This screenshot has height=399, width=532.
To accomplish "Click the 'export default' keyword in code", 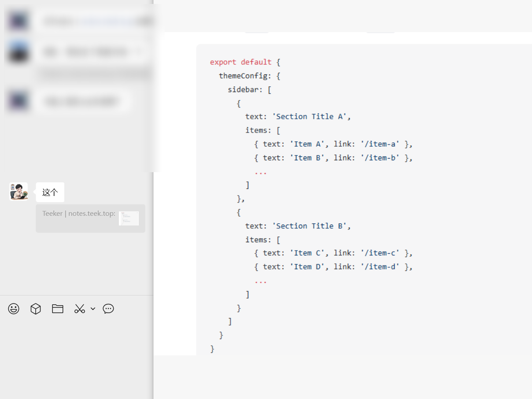I will [x=240, y=62].
